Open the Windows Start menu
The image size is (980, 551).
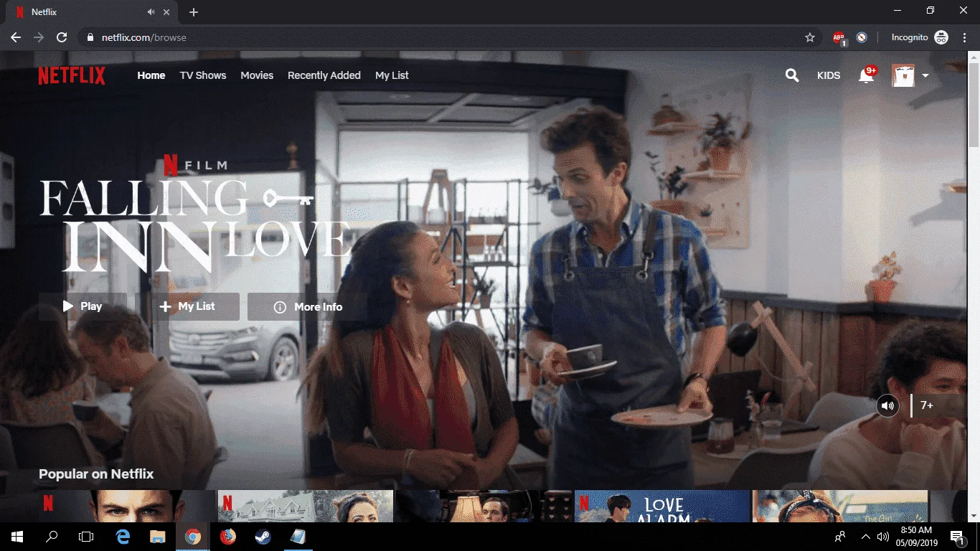(x=17, y=537)
